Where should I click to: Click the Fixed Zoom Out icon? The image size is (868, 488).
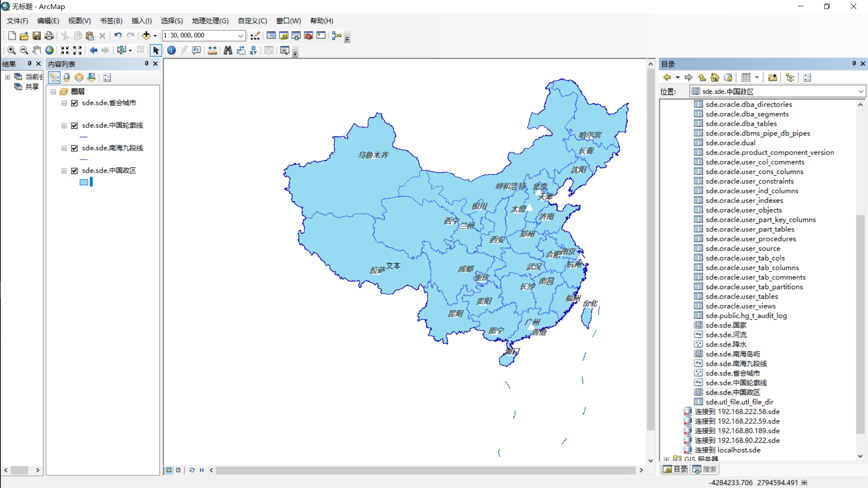[78, 50]
